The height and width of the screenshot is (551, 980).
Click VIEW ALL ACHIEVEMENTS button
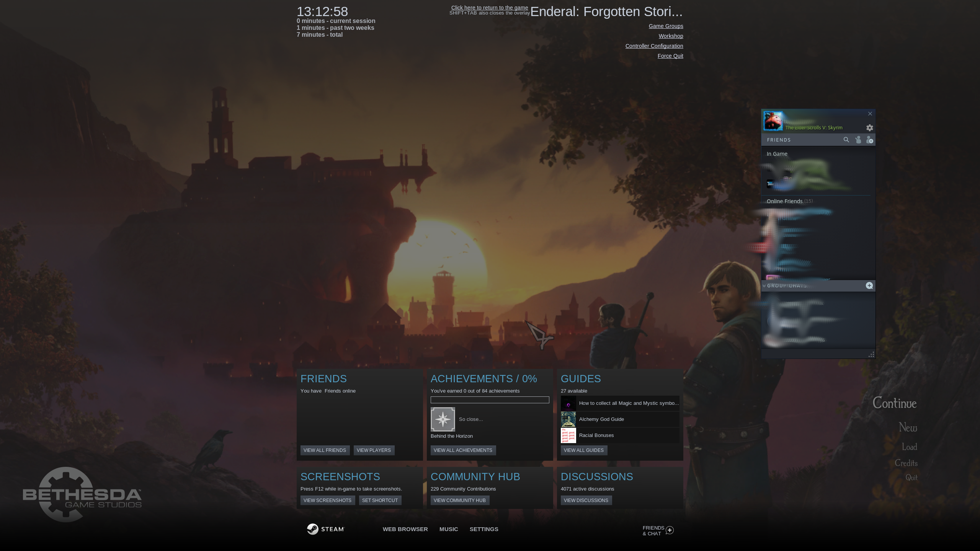click(463, 450)
